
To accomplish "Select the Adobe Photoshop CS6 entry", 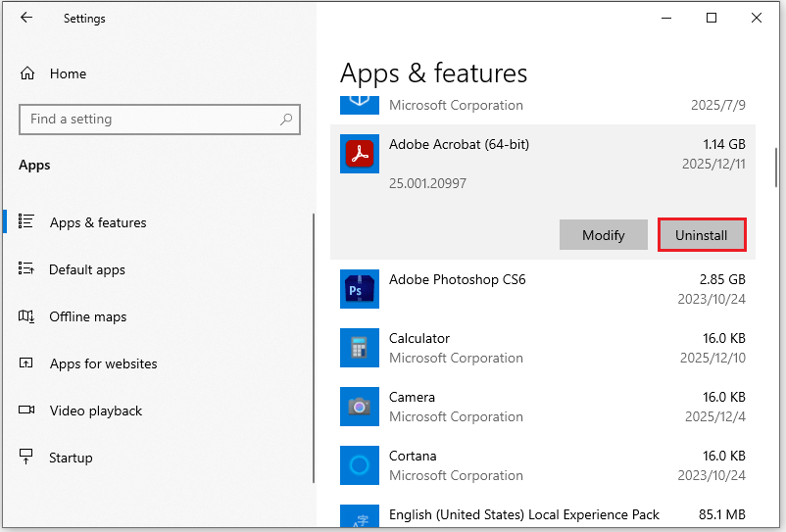I will tap(543, 289).
